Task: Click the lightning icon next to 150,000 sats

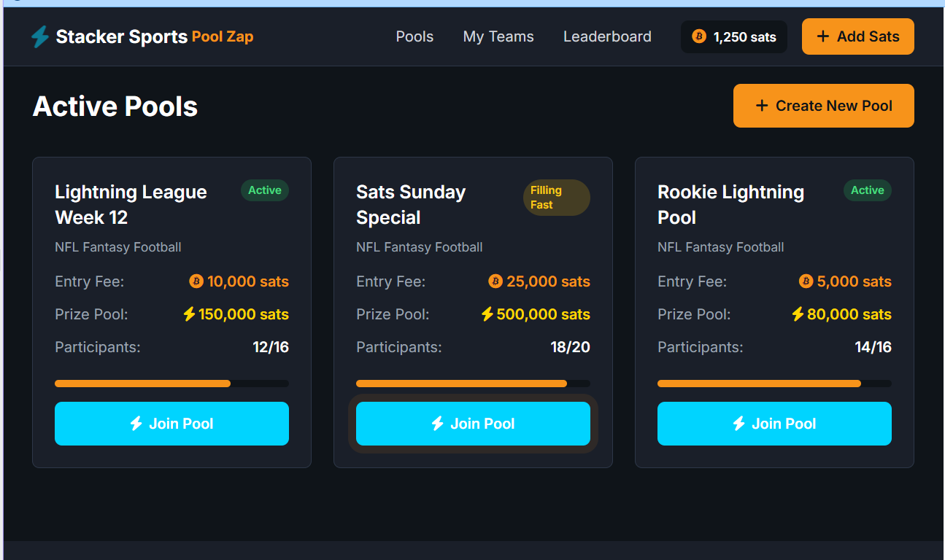Action: (189, 314)
